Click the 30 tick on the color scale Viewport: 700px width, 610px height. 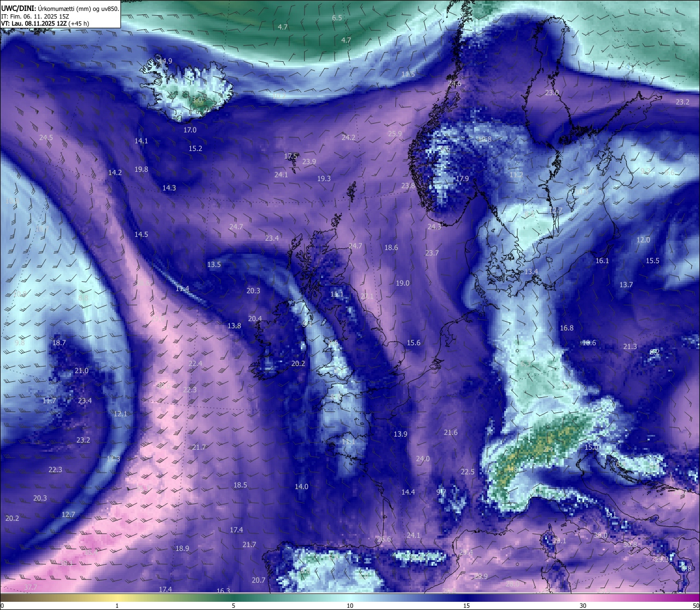coord(583,606)
